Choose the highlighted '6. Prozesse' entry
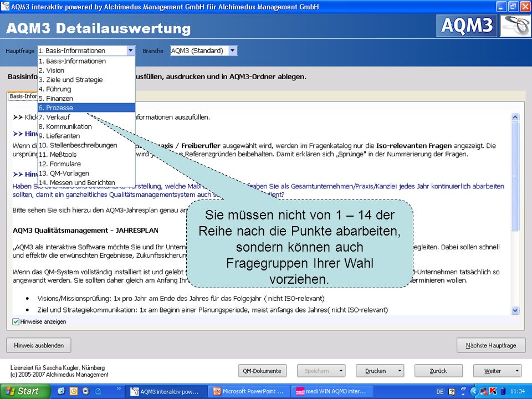Screen dimensions: 532x399 pos(86,108)
